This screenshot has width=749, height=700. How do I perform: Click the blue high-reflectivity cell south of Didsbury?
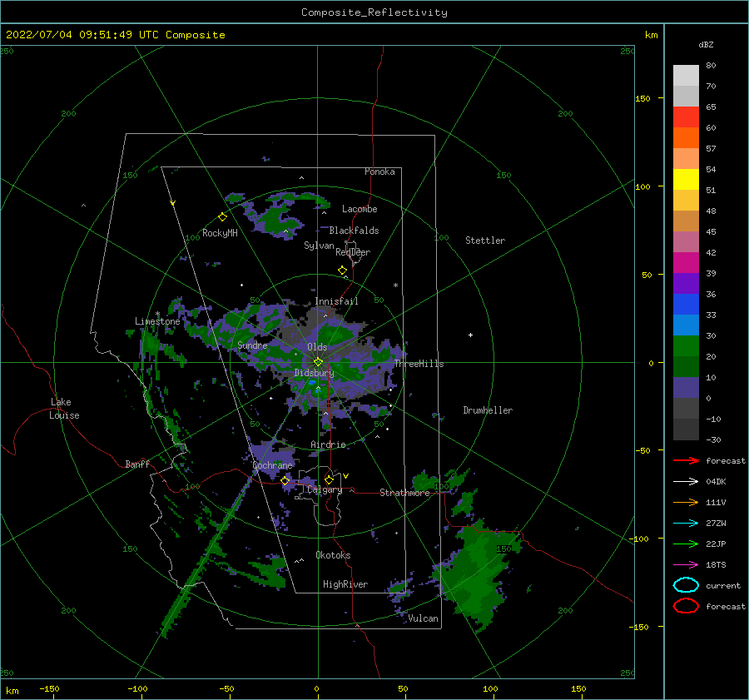coord(312,383)
